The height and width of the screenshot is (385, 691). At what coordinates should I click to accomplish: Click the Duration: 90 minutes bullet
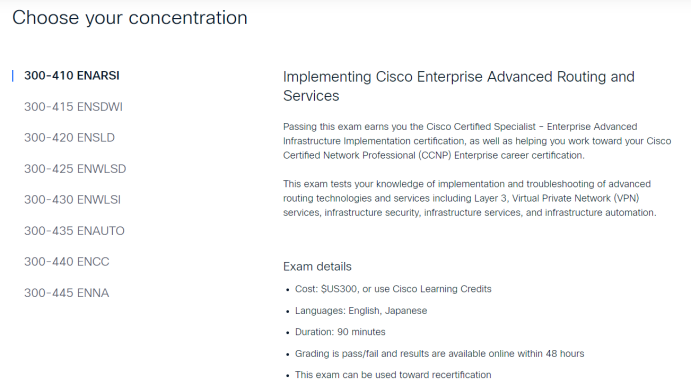point(340,332)
